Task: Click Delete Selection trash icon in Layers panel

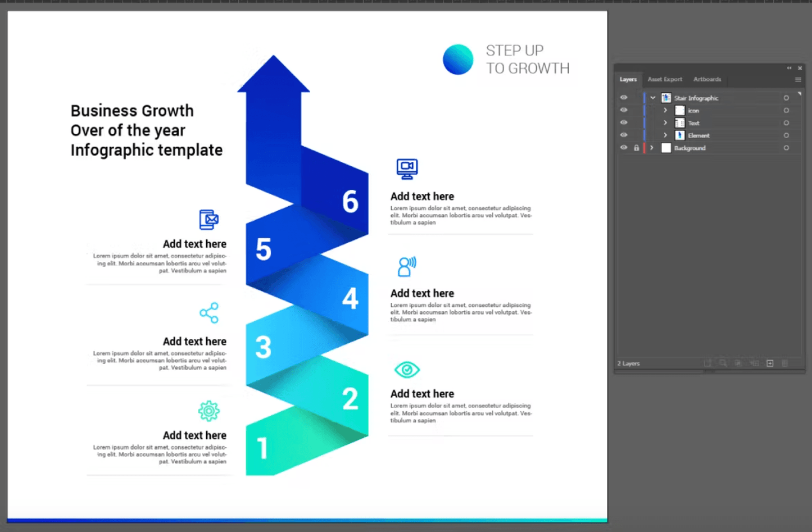Action: point(785,363)
